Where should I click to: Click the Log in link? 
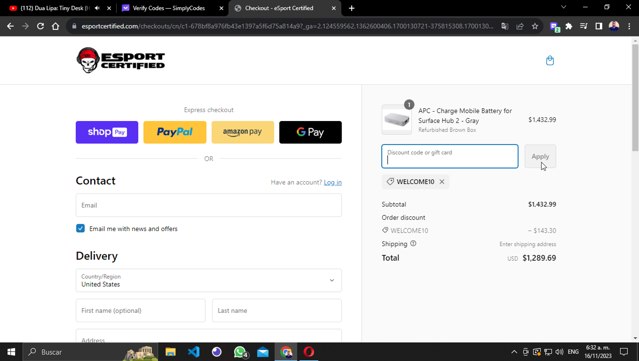point(333,183)
